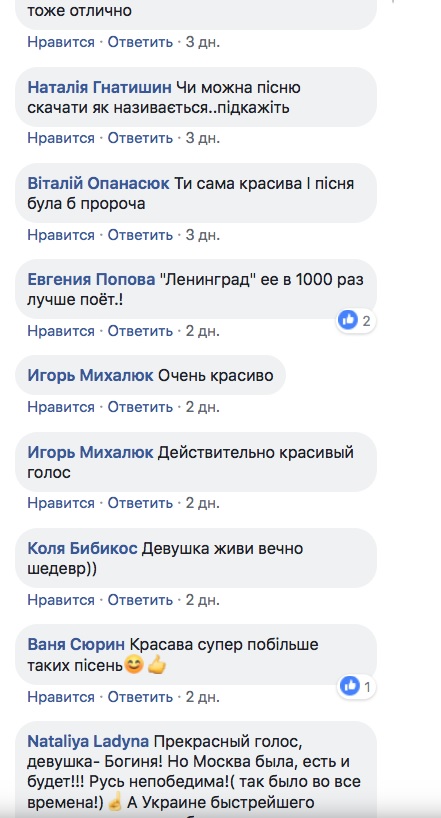This screenshot has height=818, width=441.
Task: Open Наталія Гнатишин's profile
Action: (99, 88)
